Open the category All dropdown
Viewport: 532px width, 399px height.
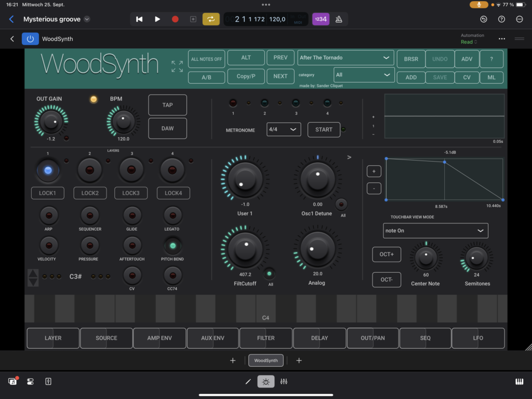[364, 75]
